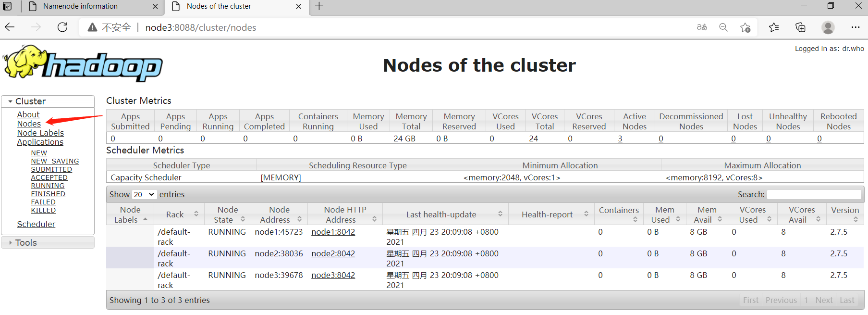868x315 pixels.
Task: Open the Applications link
Action: point(40,142)
